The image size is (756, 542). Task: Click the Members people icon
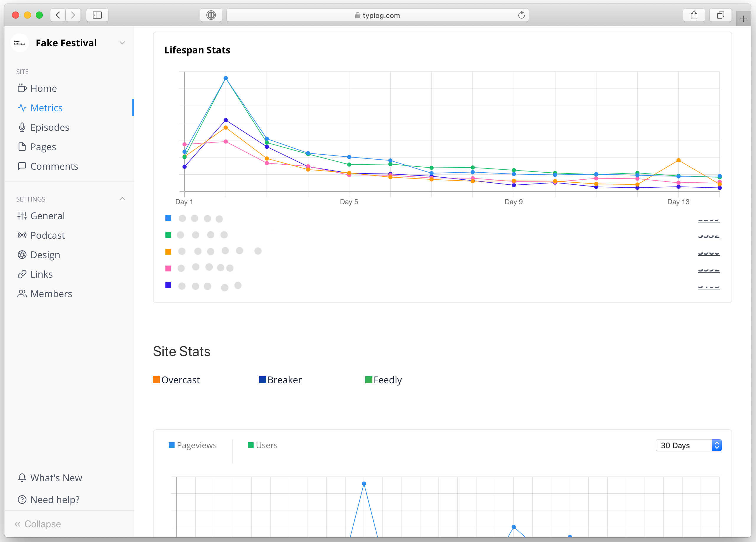[x=22, y=294]
